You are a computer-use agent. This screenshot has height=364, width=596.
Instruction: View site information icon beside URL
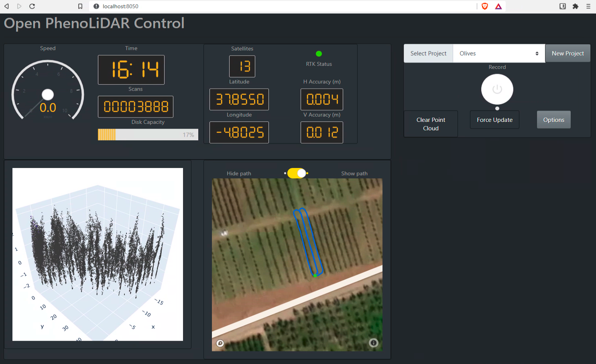(96, 6)
